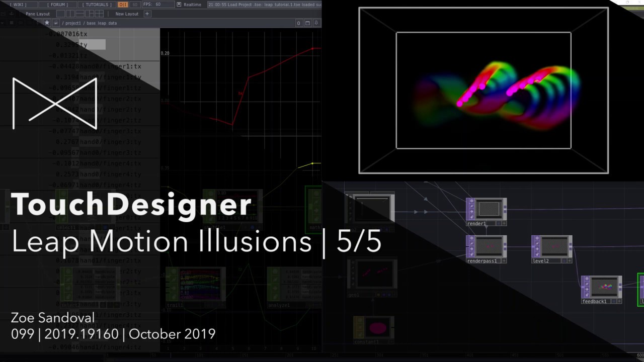Viewport: 644px width, 362px height.
Task: Activate viewer plus button on level2 node
Action: [570, 260]
